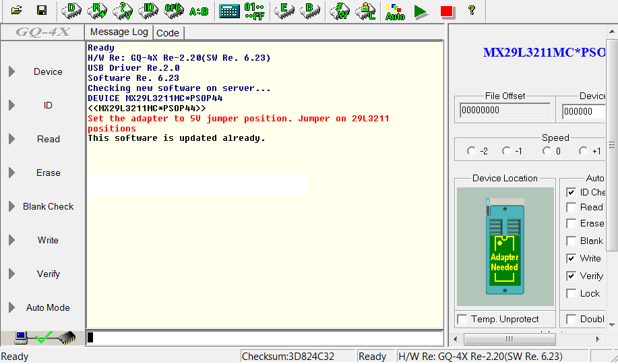The image size is (618, 364).
Task: Click the Blank check chip icon (B)
Action: (x=310, y=11)
